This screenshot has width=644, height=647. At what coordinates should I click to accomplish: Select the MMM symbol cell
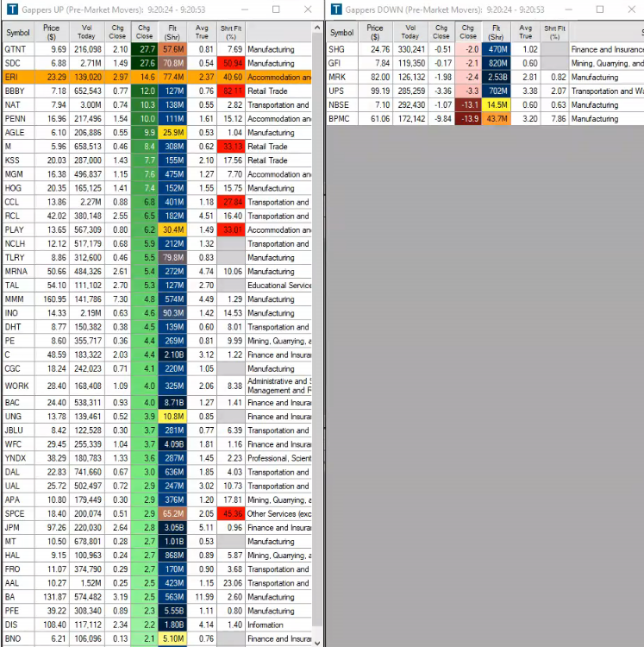click(x=18, y=299)
